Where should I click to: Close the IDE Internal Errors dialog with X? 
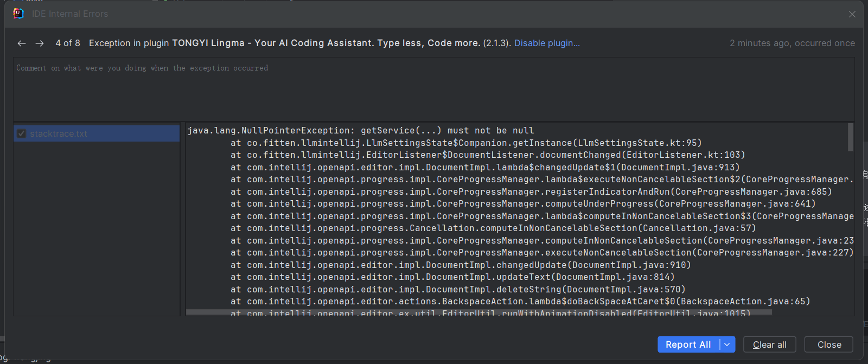click(852, 14)
